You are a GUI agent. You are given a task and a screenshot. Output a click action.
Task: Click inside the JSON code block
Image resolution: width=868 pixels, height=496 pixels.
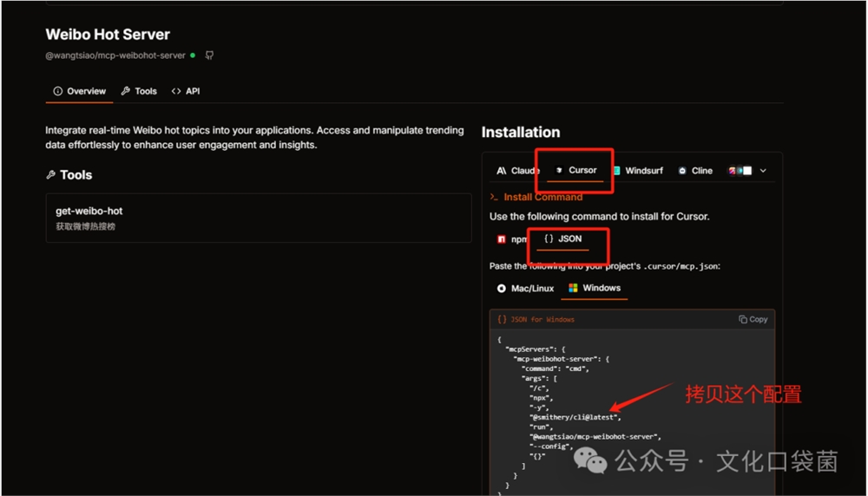[608, 390]
